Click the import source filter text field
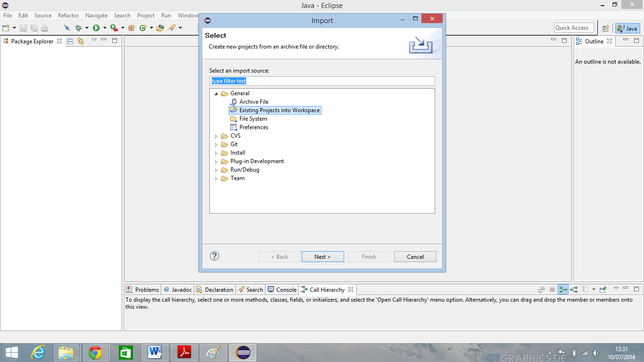The width and height of the screenshot is (644, 362). pyautogui.click(x=322, y=81)
